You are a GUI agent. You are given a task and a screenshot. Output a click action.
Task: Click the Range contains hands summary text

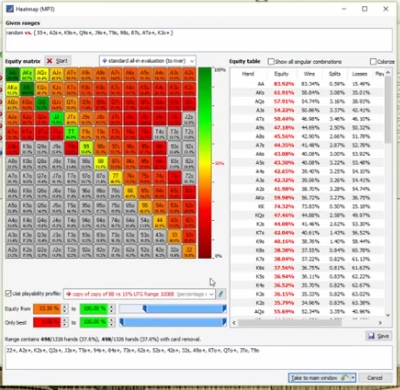pyautogui.click(x=103, y=339)
